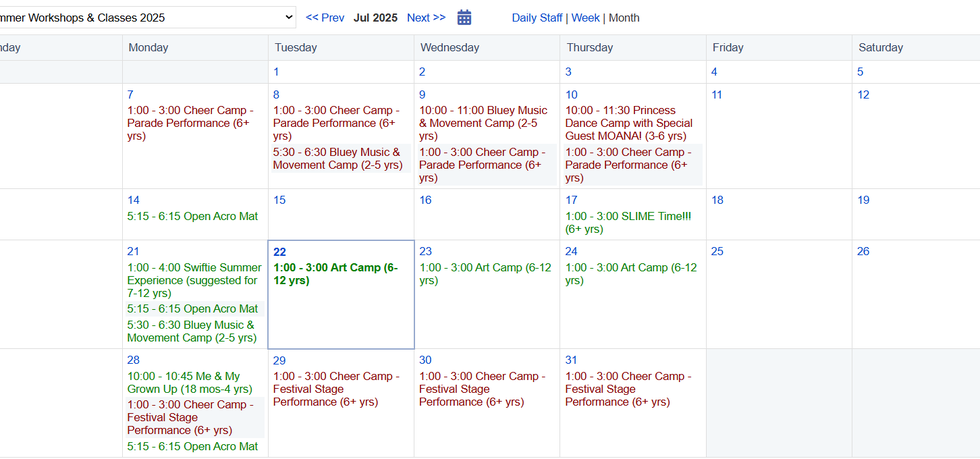
Task: Click the July 15 date number
Action: pos(279,200)
